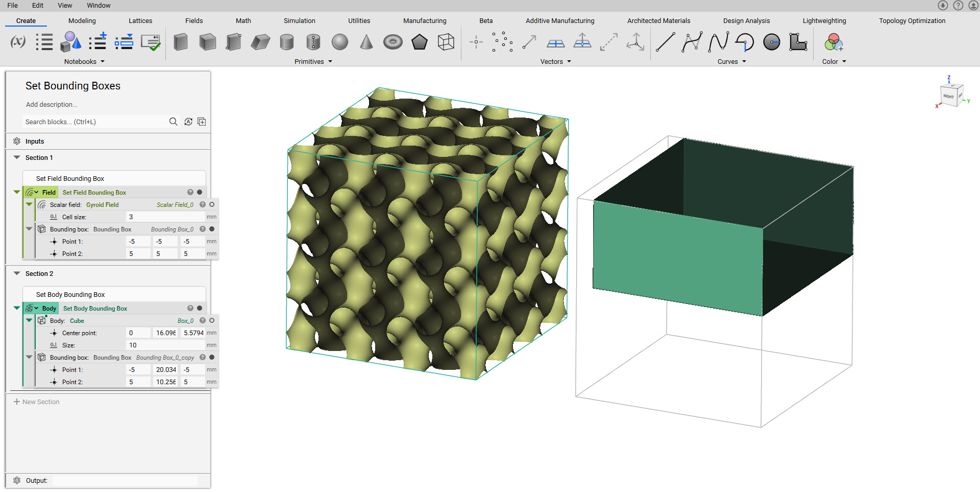This screenshot has height=492, width=980.
Task: Select the Cone primitive icon
Action: 366,42
